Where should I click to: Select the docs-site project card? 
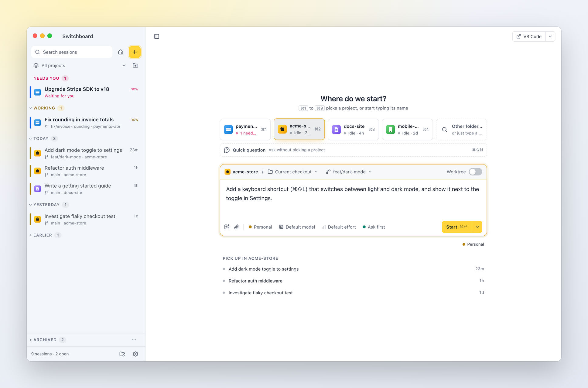tap(353, 130)
